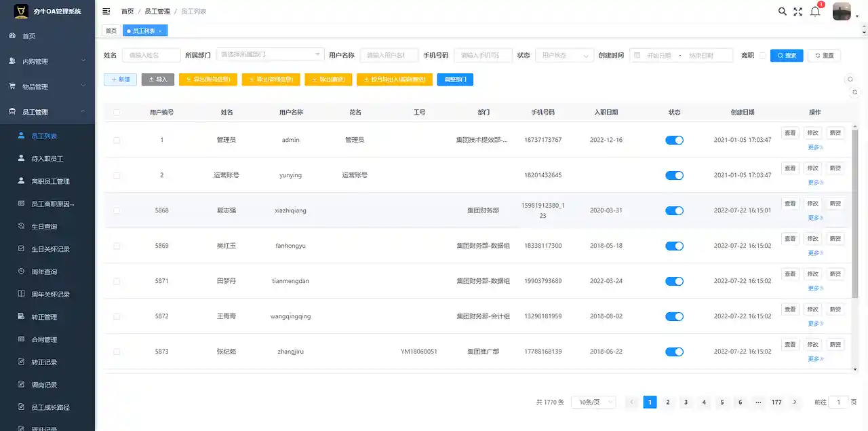The image size is (868, 431).
Task: Go to page 3 in pagination
Action: pos(686,402)
